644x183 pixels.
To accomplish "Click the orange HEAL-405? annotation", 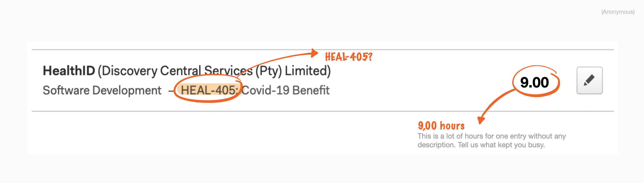I will [349, 57].
